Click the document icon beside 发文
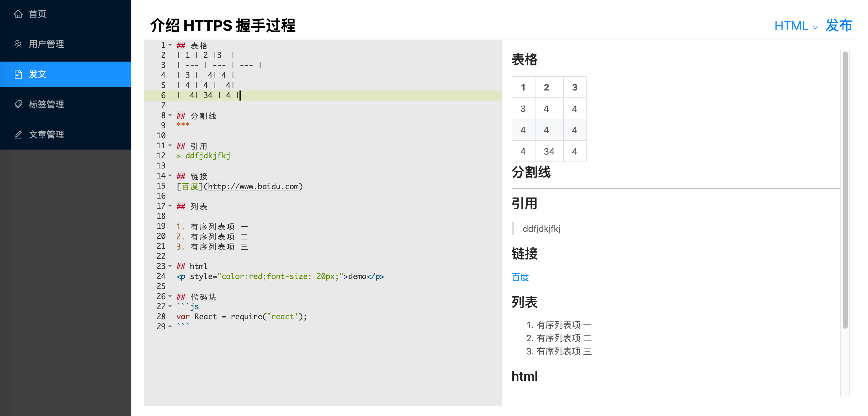Image resolution: width=868 pixels, height=416 pixels. [x=18, y=74]
